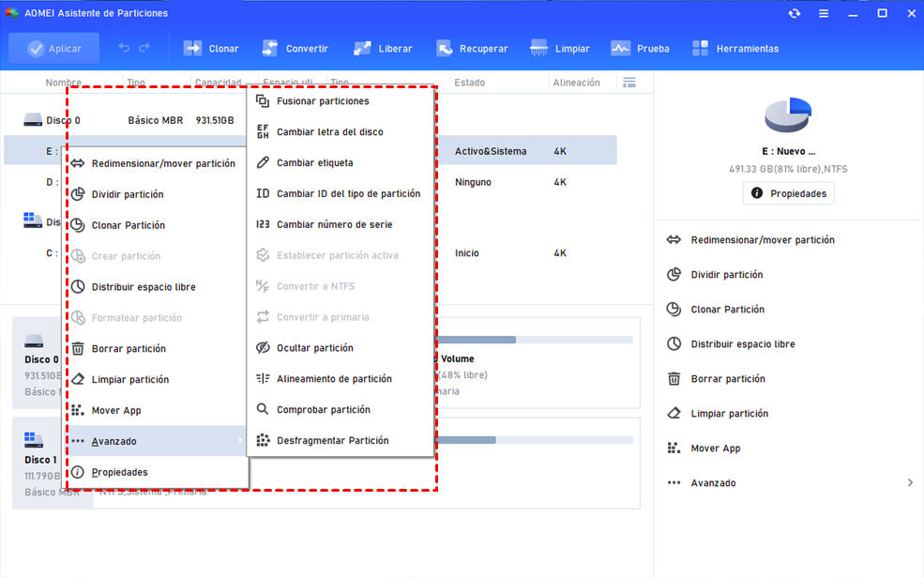Choose Distribuir espacio libre in context menu
The image size is (924, 578).
156,287
